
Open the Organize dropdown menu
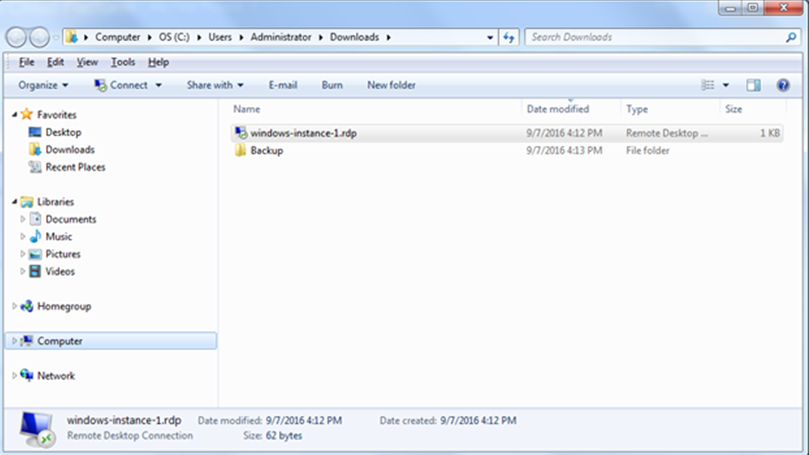click(x=43, y=85)
